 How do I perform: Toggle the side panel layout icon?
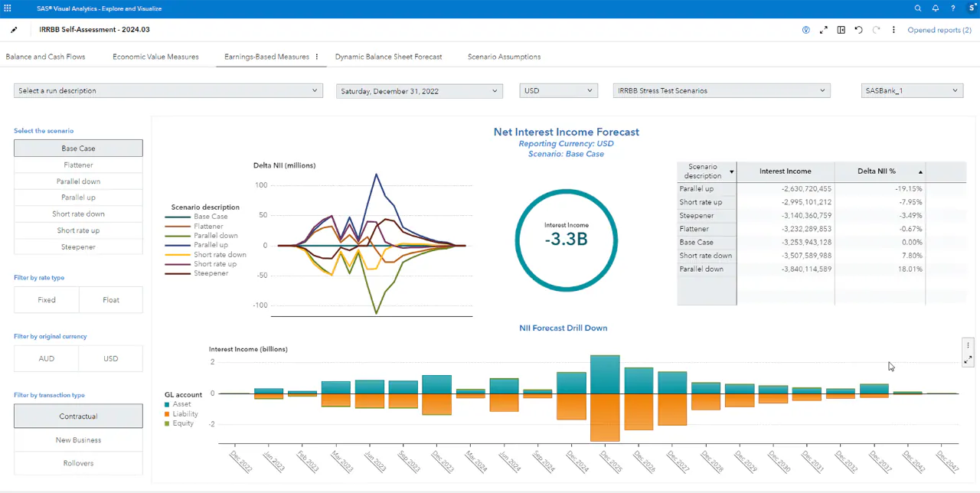click(841, 29)
